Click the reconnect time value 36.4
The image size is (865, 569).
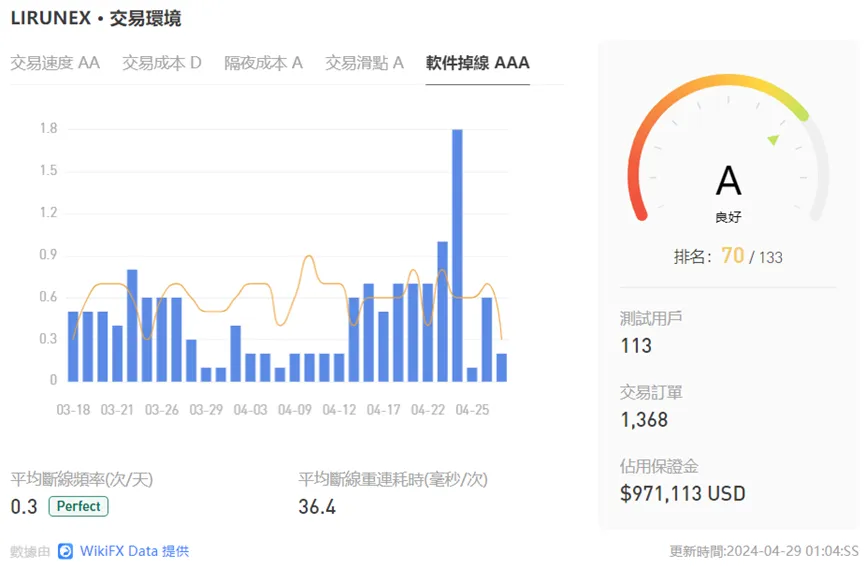317,507
